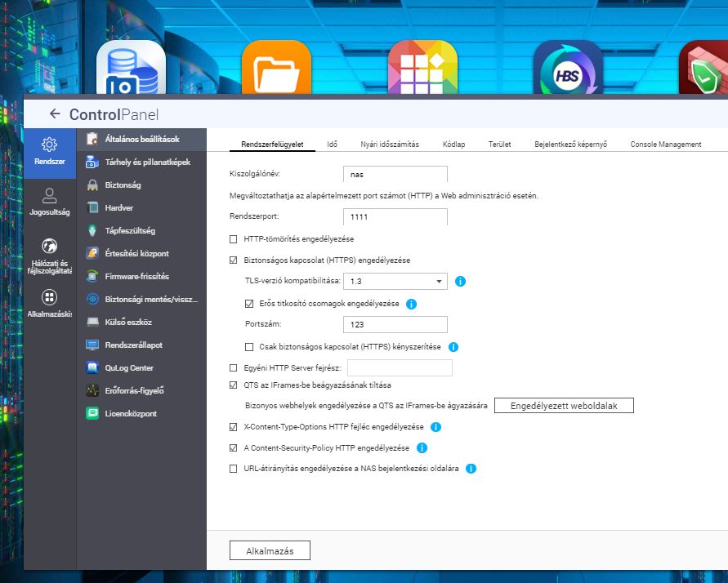Show info for HTTPS kényszerítése option
Screen dimensions: 728x583
[453, 347]
